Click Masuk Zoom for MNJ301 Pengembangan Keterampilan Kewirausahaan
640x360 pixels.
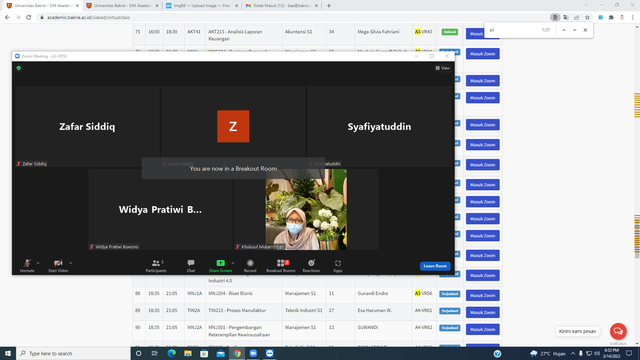click(482, 330)
